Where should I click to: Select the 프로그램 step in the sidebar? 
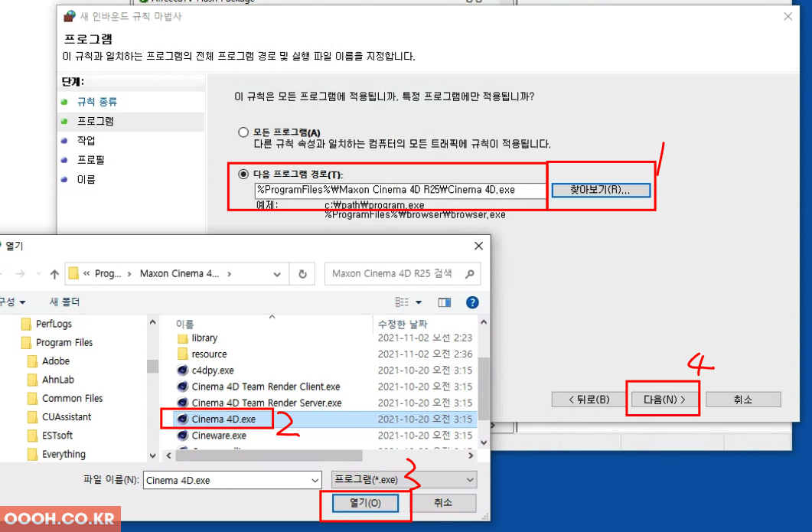[x=96, y=121]
